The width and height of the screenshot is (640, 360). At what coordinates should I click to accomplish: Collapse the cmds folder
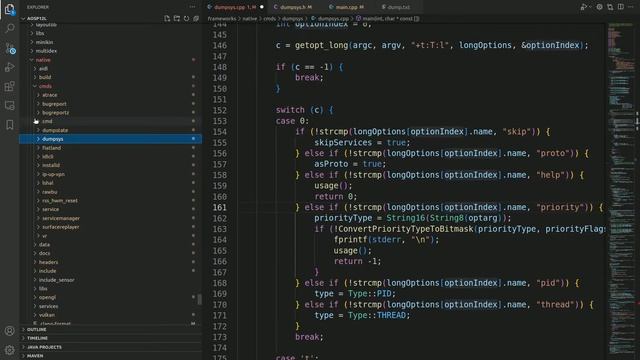(110, 86)
